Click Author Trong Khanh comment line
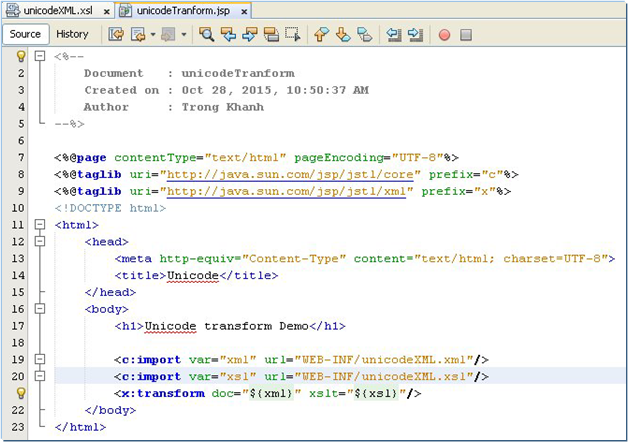 [x=174, y=107]
